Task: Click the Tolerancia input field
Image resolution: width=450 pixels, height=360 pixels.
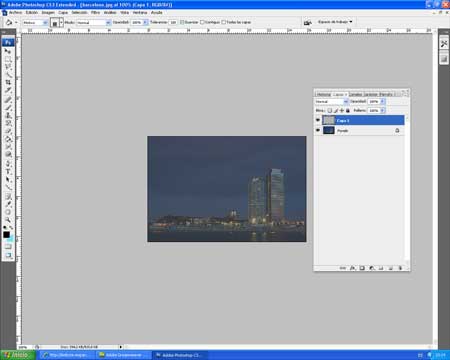Action: [x=173, y=22]
